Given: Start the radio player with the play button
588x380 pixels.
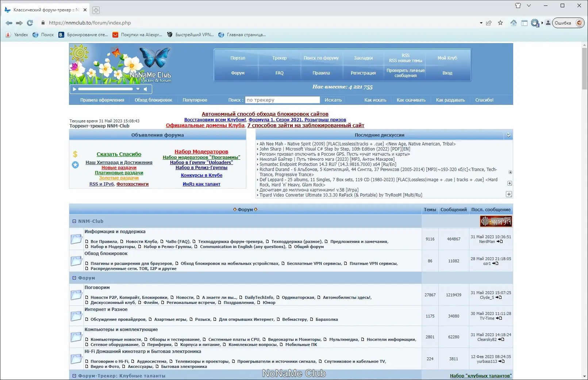Looking at the screenshot, I should (74, 89).
